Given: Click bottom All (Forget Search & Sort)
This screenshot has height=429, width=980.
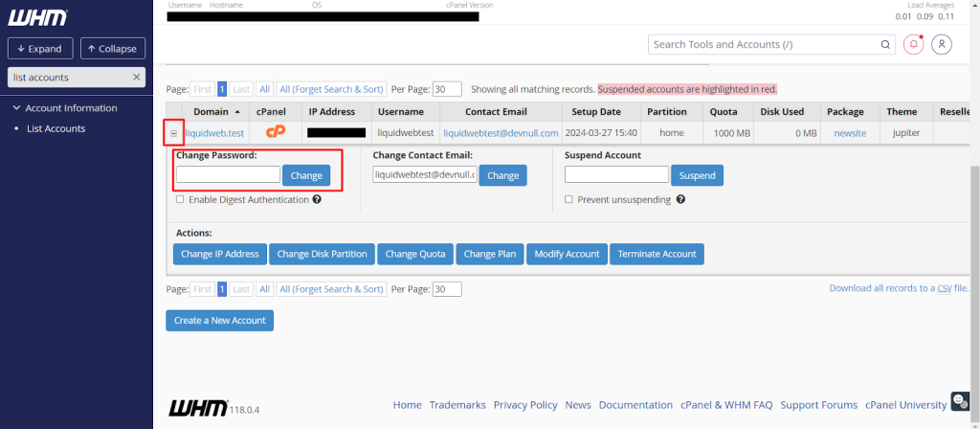Looking at the screenshot, I should click(x=331, y=289).
